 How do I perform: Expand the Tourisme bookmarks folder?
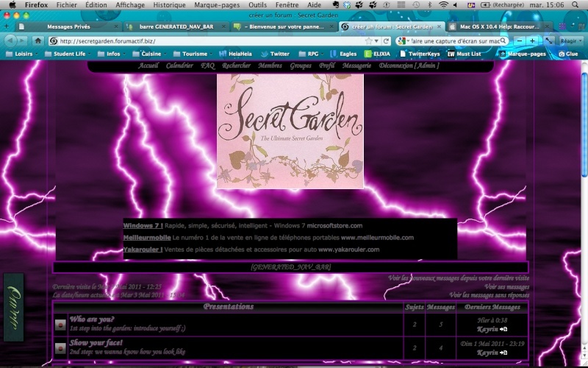[193, 54]
